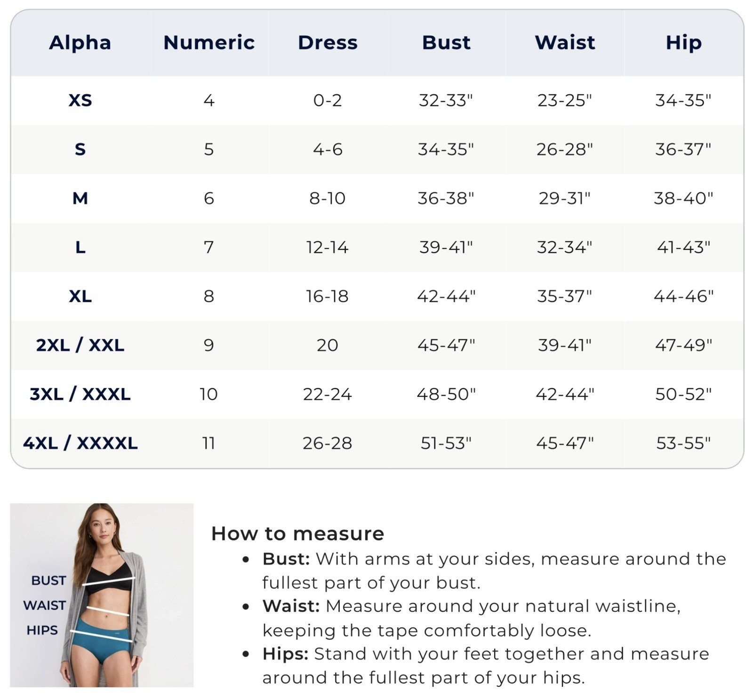Click the M size row label
This screenshot has height=700, width=753.
coord(80,198)
